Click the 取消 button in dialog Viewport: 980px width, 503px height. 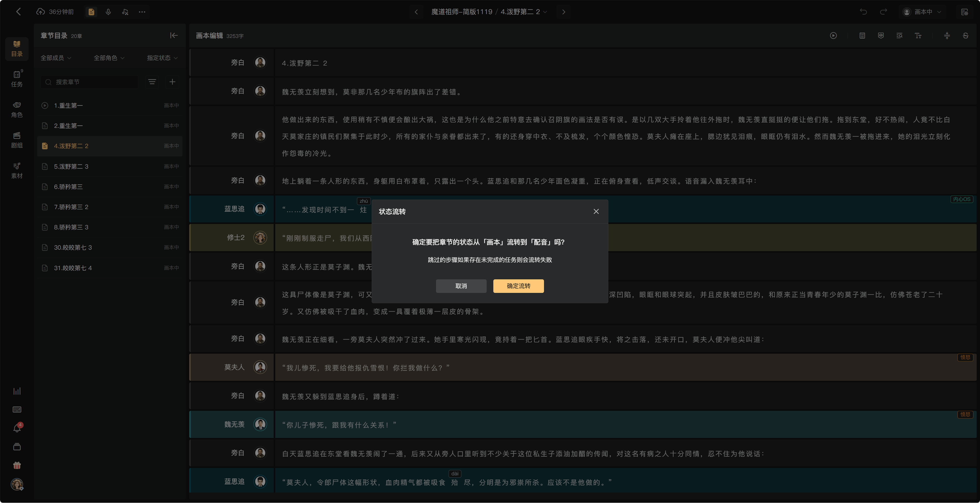click(x=461, y=286)
